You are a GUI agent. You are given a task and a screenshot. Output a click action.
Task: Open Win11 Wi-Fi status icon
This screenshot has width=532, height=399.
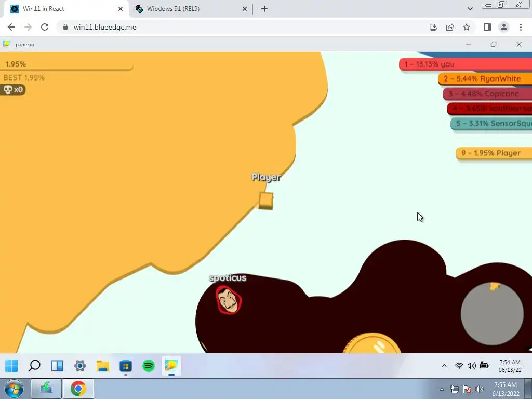(x=459, y=366)
